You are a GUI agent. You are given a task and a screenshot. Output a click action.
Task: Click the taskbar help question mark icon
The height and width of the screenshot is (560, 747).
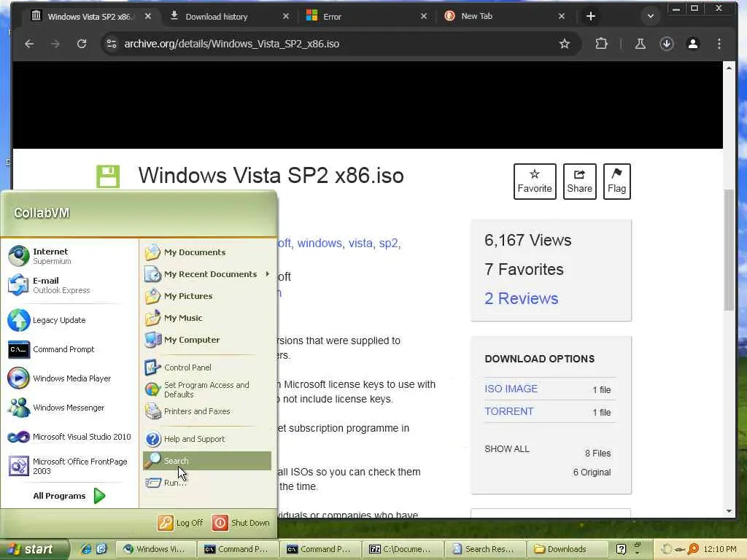coord(622,549)
